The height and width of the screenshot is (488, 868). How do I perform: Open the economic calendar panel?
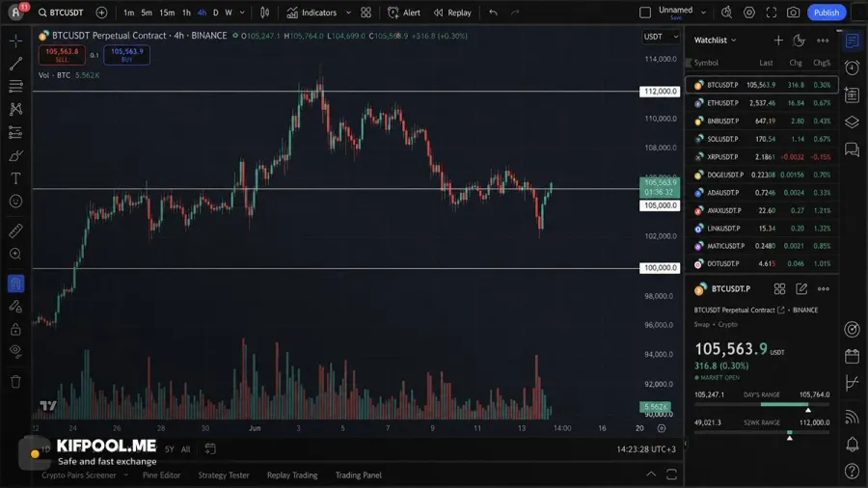(x=853, y=356)
